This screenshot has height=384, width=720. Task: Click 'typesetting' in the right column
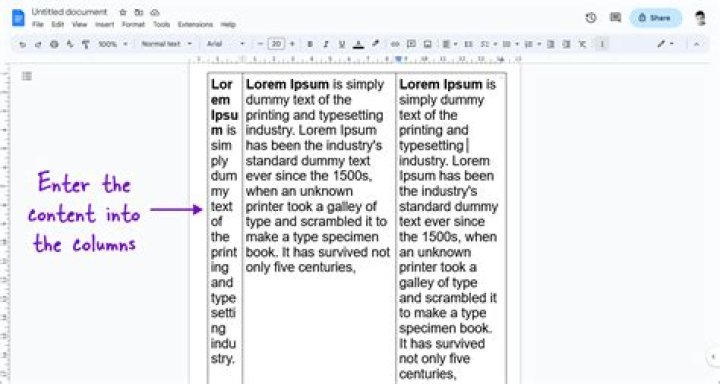point(431,146)
